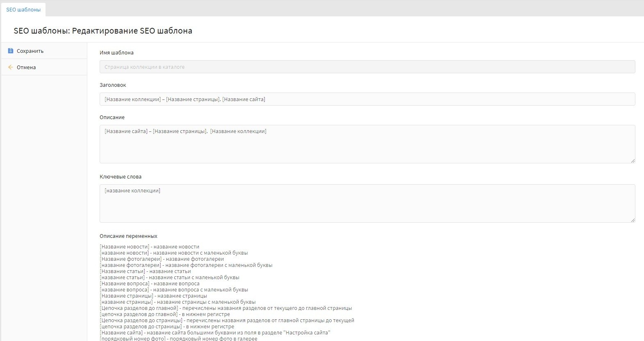
Task: Click the Описание переменных section heading
Action: [x=128, y=236]
